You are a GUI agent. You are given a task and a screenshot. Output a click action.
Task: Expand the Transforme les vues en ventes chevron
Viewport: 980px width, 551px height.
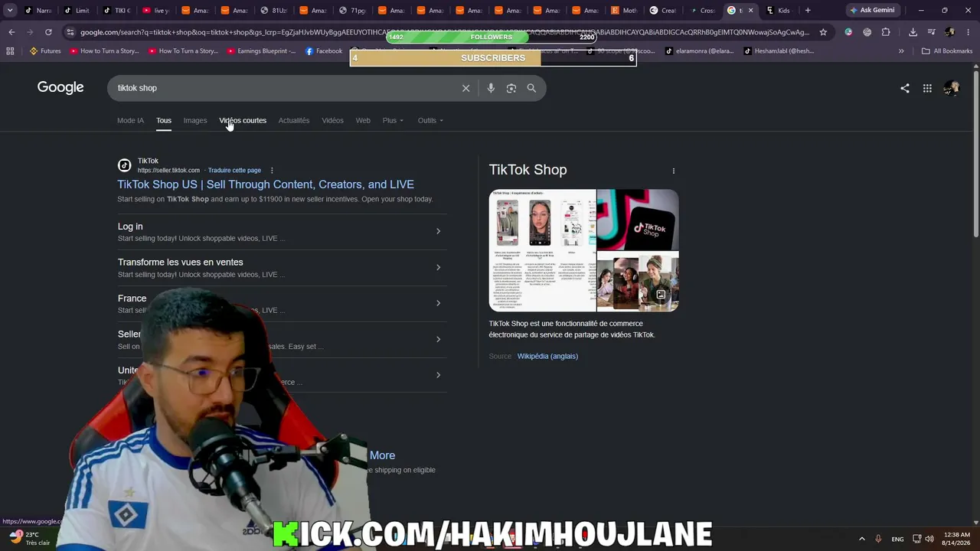(x=438, y=267)
